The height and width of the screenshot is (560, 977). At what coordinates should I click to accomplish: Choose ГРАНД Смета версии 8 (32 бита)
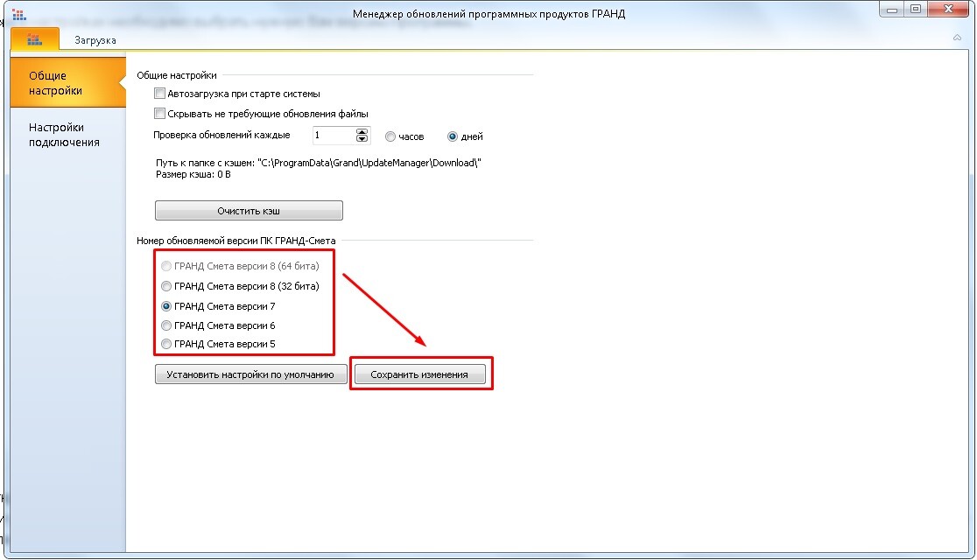coord(166,286)
